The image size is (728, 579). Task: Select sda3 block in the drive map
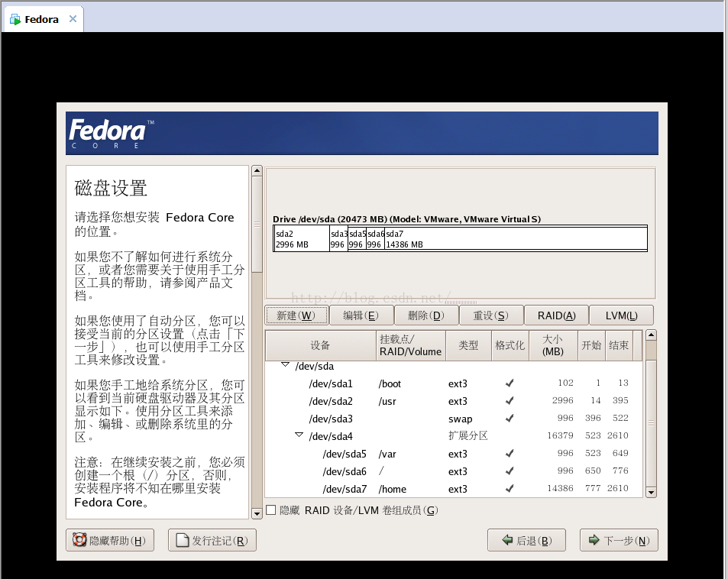pos(338,238)
